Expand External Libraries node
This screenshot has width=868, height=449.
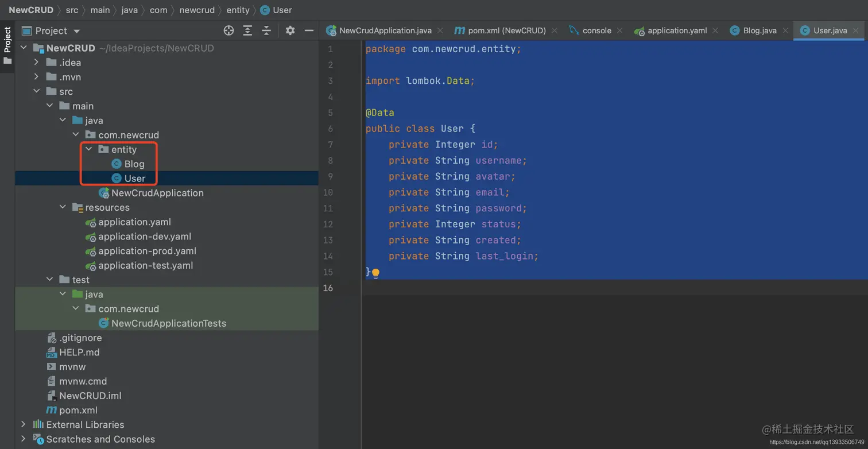coord(24,424)
